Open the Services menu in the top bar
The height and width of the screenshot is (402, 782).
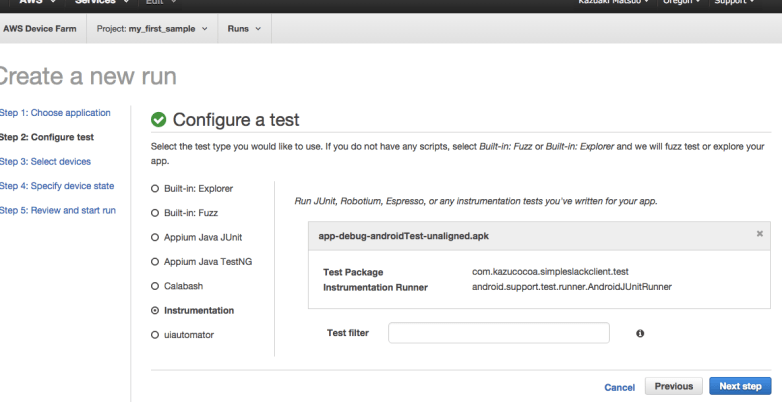pyautogui.click(x=102, y=2)
